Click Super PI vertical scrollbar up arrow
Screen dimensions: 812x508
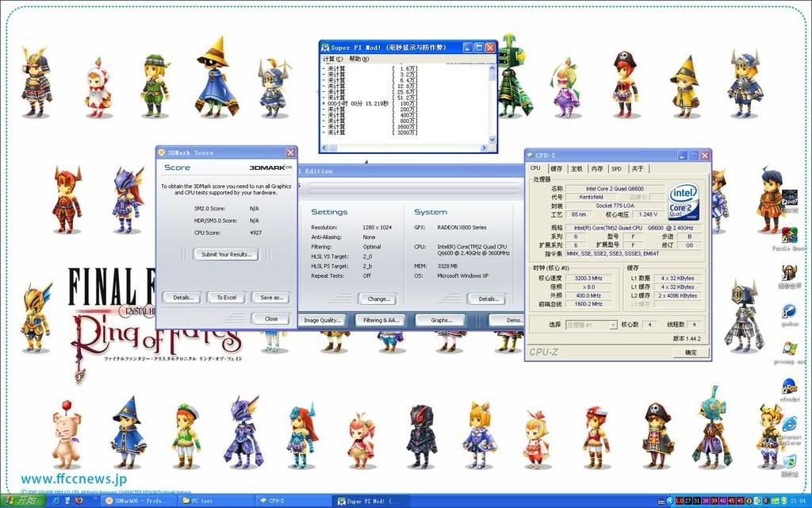tap(492, 68)
